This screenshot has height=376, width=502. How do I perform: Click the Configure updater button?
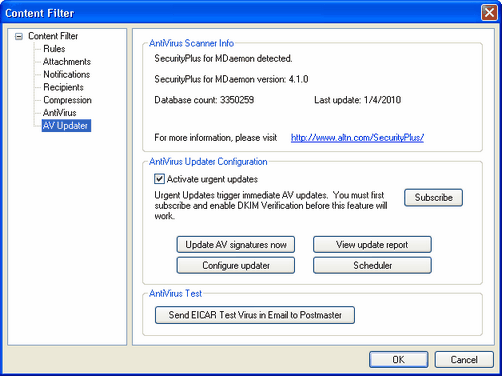[x=236, y=265]
